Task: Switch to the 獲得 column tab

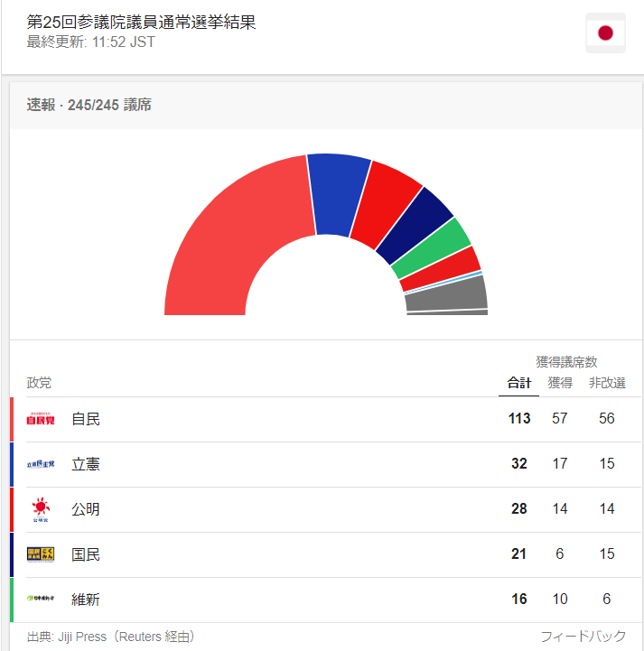Action: [560, 382]
